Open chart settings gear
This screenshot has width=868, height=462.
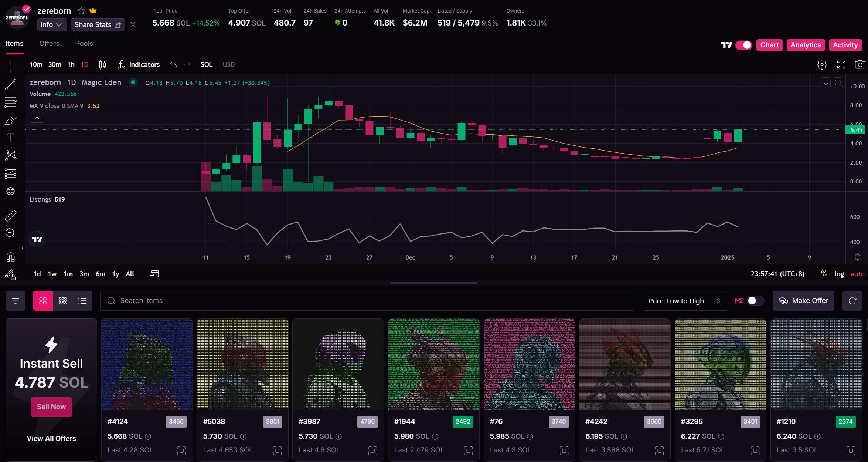(822, 65)
